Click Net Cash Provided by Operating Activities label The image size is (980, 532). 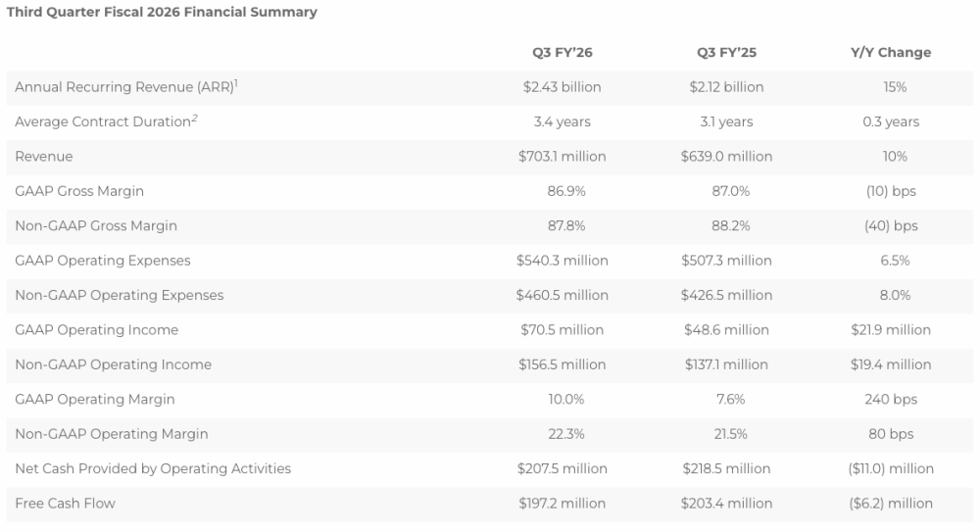click(x=153, y=469)
